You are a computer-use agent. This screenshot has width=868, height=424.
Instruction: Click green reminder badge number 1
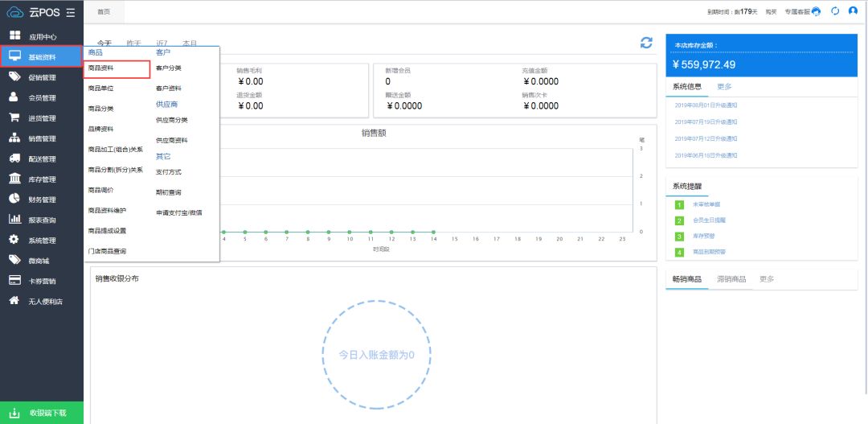click(679, 204)
